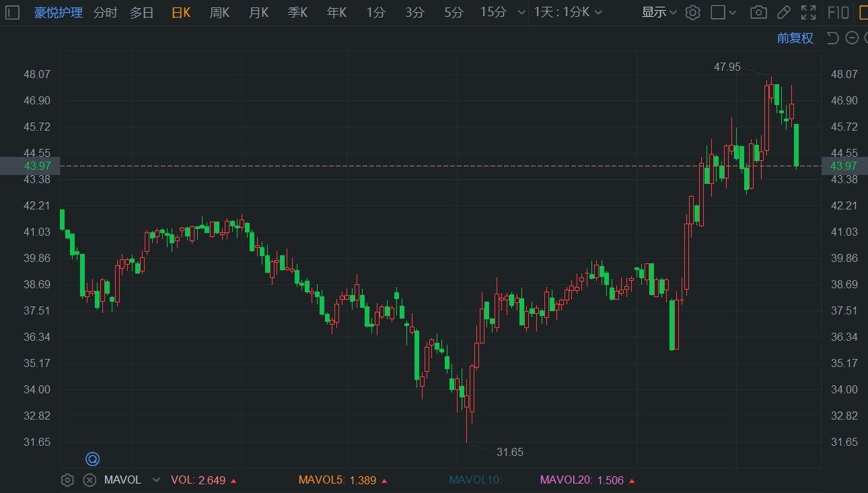Expand the MAVOL indicator dropdown
This screenshot has width=868, height=493.
(156, 480)
